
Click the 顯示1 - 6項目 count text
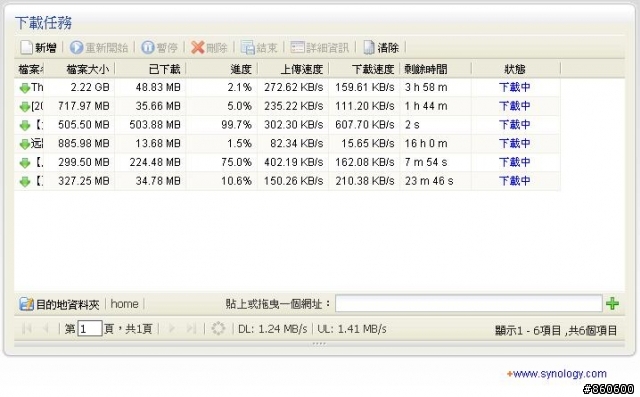coord(556,330)
